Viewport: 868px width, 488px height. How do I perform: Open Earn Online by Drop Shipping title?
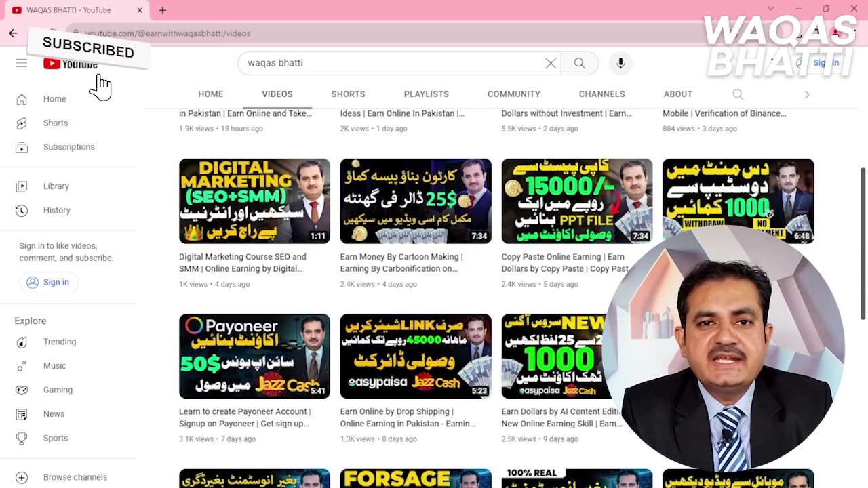(408, 418)
